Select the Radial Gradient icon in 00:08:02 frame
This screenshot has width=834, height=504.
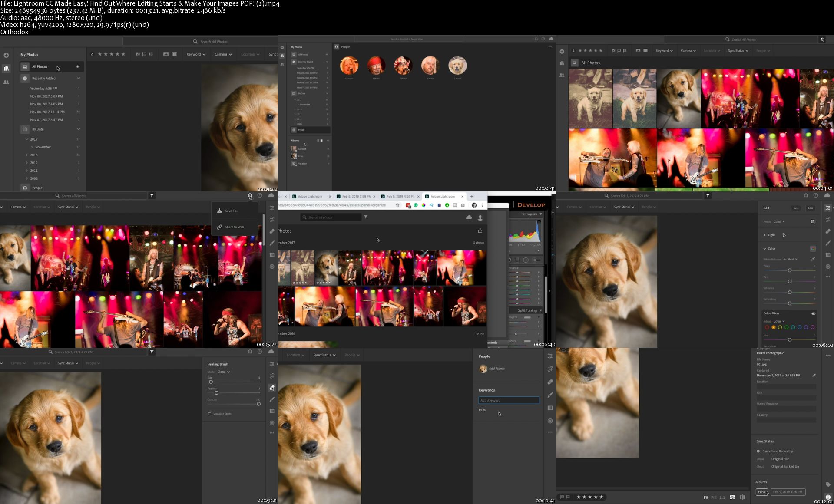828,267
